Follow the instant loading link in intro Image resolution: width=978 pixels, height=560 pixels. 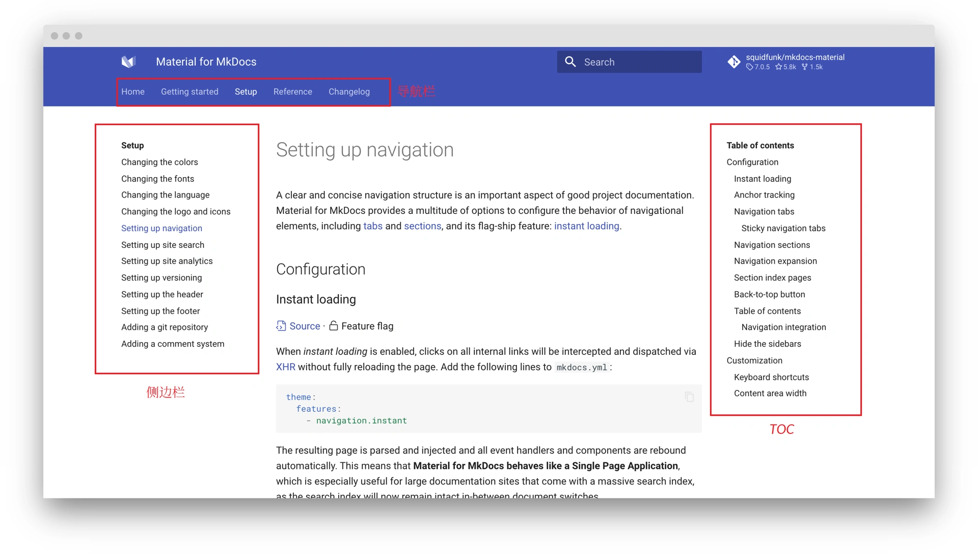(586, 226)
